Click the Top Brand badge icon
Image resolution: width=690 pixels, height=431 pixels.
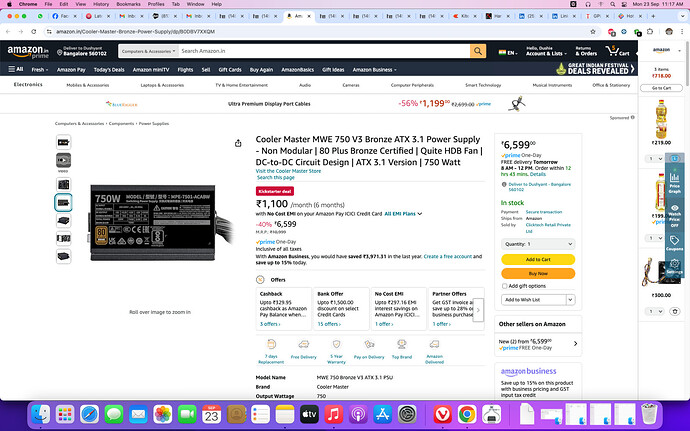pyautogui.click(x=402, y=344)
